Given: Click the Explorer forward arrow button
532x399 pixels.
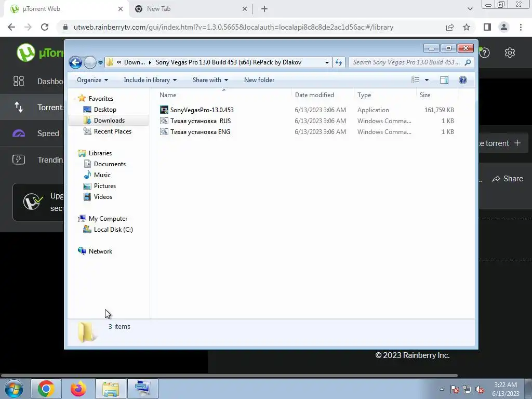Looking at the screenshot, I should click(x=90, y=62).
